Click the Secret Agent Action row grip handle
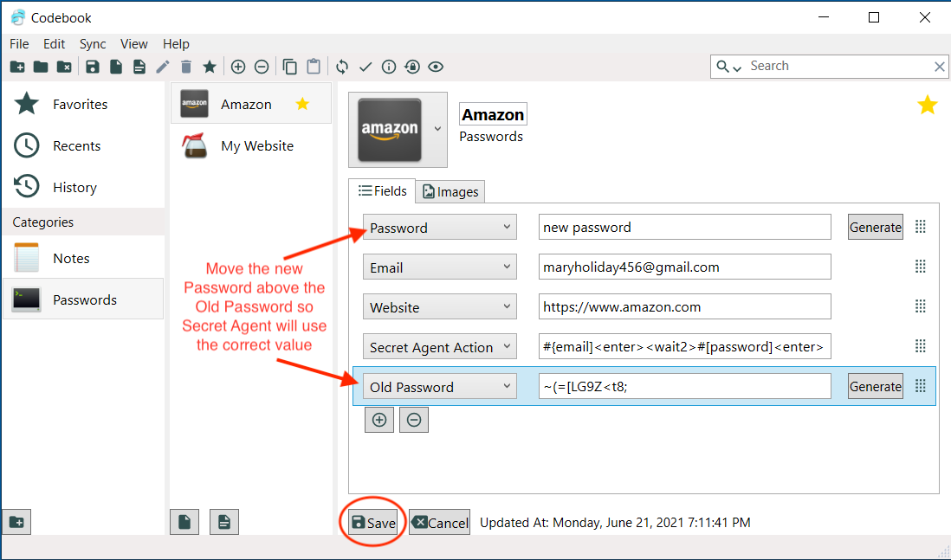 920,346
